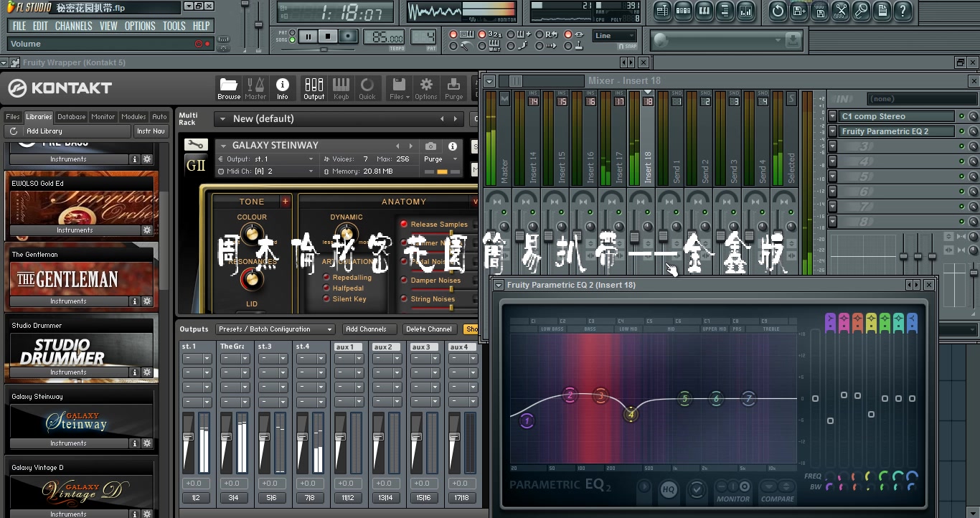Switch to Kontakt Database tab

pos(71,117)
